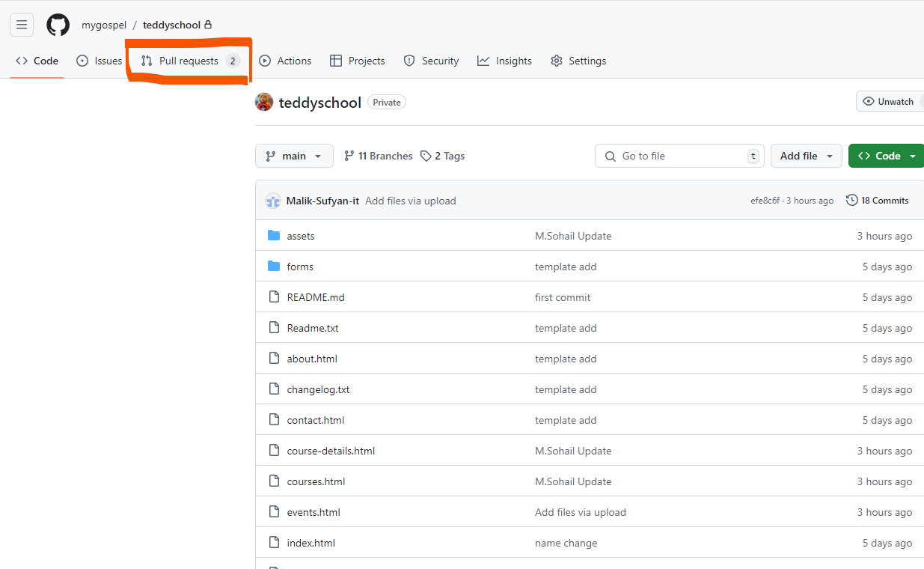Open 'template add' commit on contact.html row

(566, 420)
